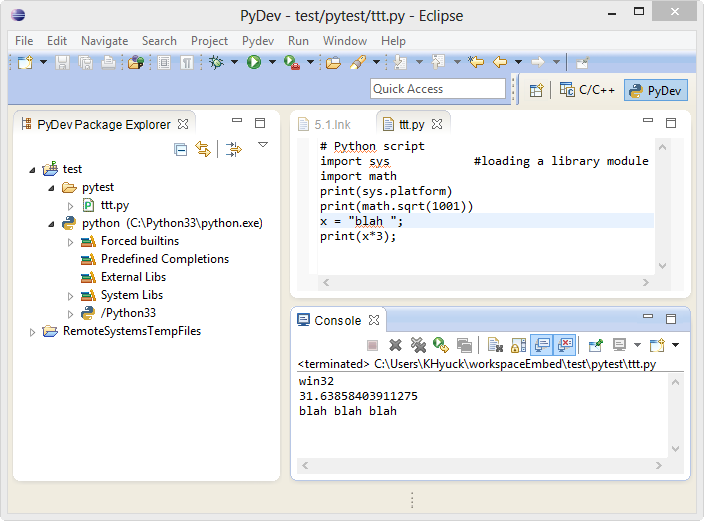This screenshot has height=521, width=704.
Task: Open the Pydev menu
Action: [x=258, y=41]
